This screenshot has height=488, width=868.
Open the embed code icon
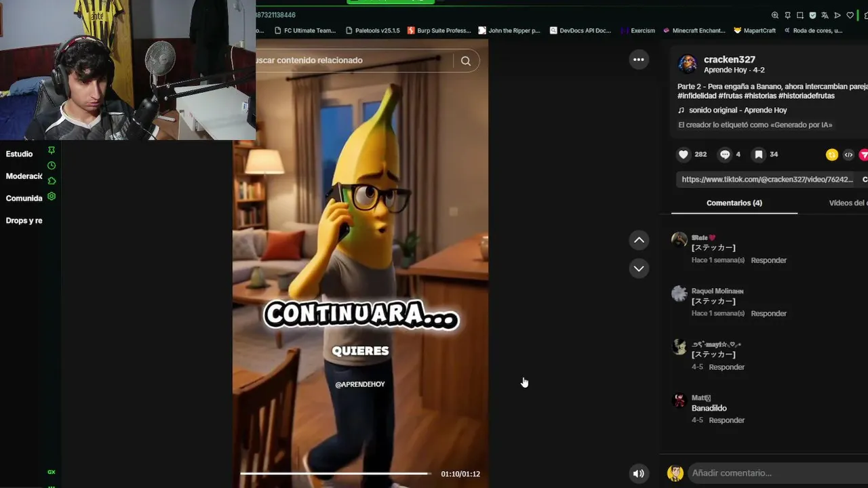(x=848, y=155)
